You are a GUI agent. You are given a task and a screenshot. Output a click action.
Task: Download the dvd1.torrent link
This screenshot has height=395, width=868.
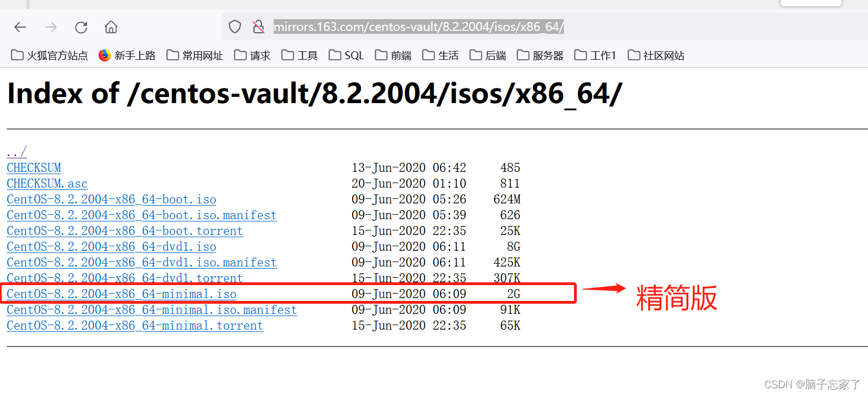tap(125, 278)
